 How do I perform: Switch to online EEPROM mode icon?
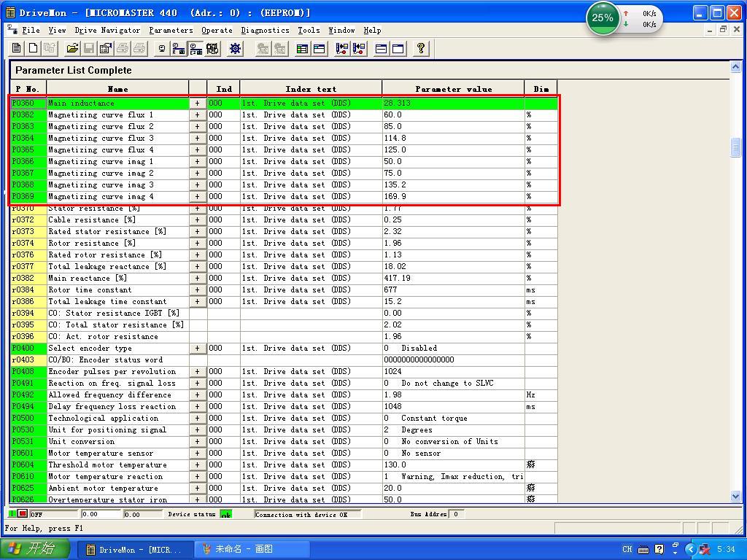[196, 48]
